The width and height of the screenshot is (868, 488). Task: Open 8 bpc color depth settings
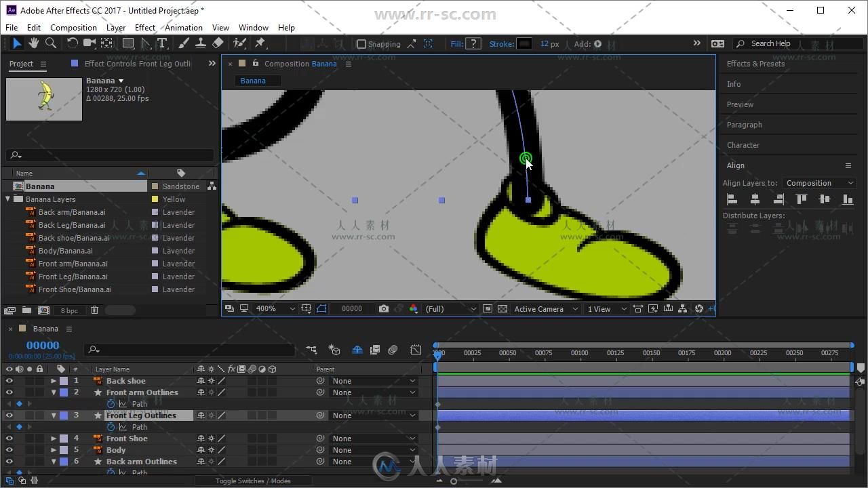(x=69, y=310)
